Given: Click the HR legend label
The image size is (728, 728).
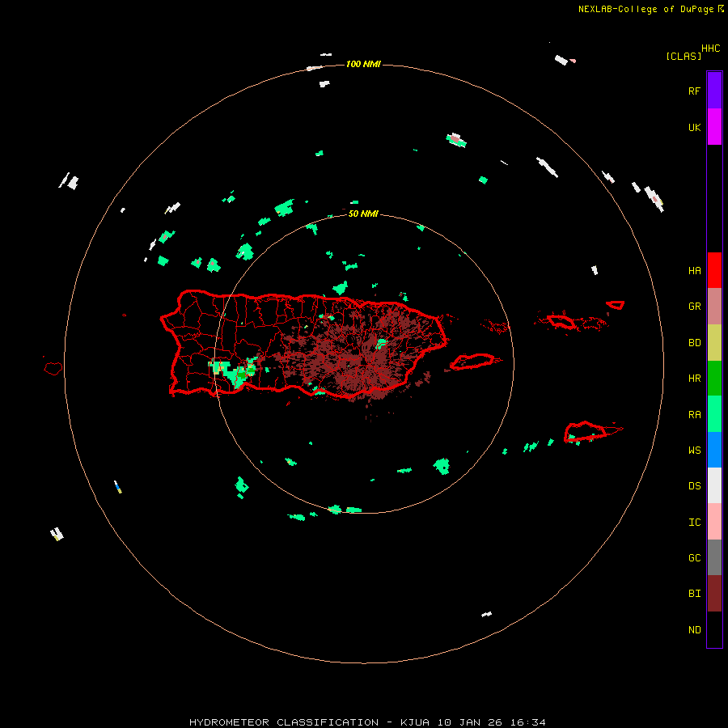Looking at the screenshot, I should pos(694,379).
